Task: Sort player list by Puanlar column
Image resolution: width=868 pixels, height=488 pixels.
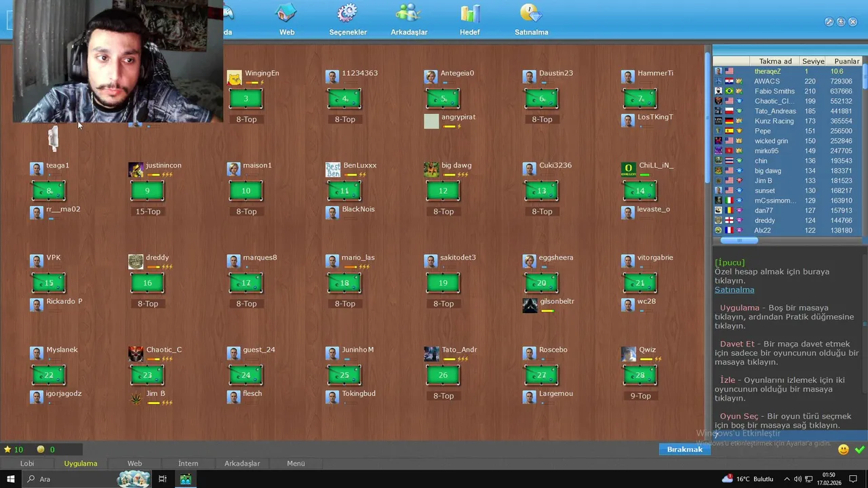Action: 846,61
